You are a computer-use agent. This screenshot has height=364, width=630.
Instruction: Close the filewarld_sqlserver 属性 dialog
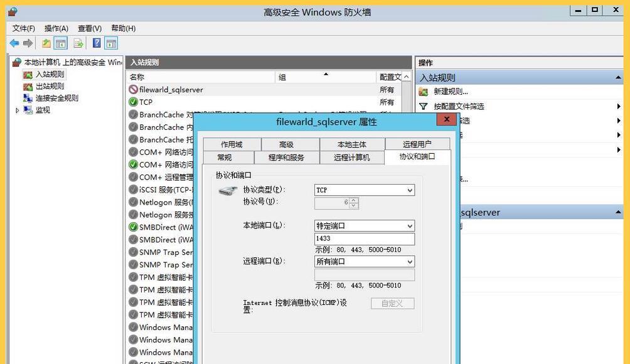point(446,119)
